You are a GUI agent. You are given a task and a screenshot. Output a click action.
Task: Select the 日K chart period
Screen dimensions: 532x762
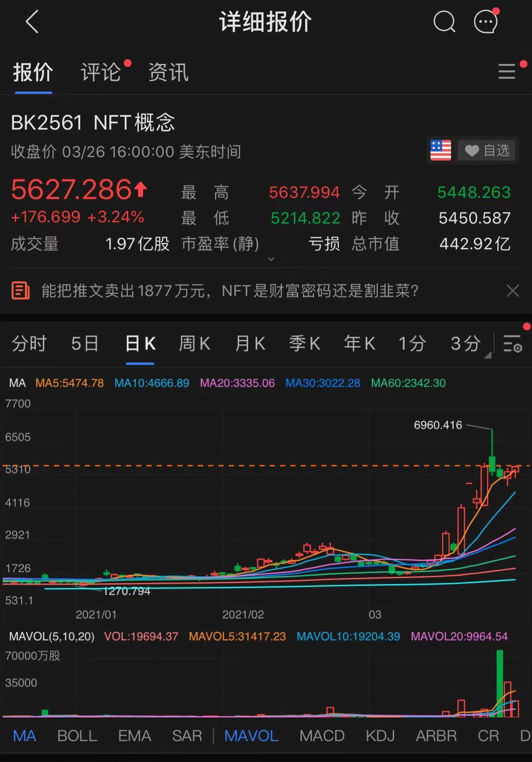141,343
